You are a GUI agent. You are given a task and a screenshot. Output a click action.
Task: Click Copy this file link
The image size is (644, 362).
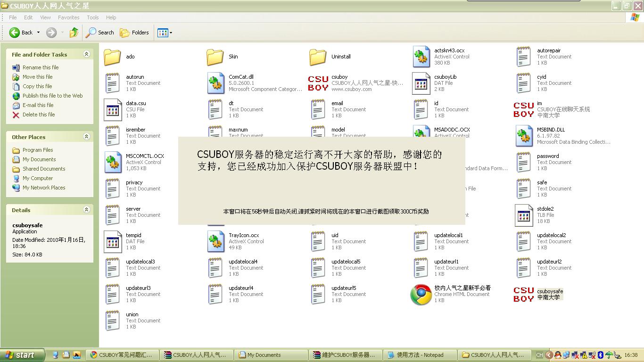37,86
